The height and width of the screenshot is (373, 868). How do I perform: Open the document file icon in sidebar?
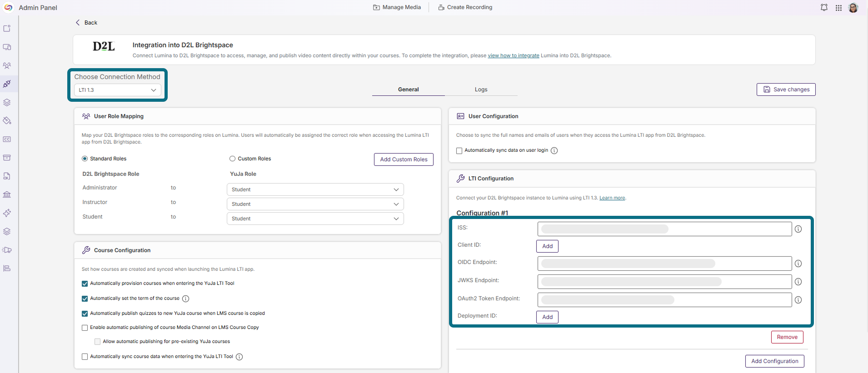click(x=7, y=176)
